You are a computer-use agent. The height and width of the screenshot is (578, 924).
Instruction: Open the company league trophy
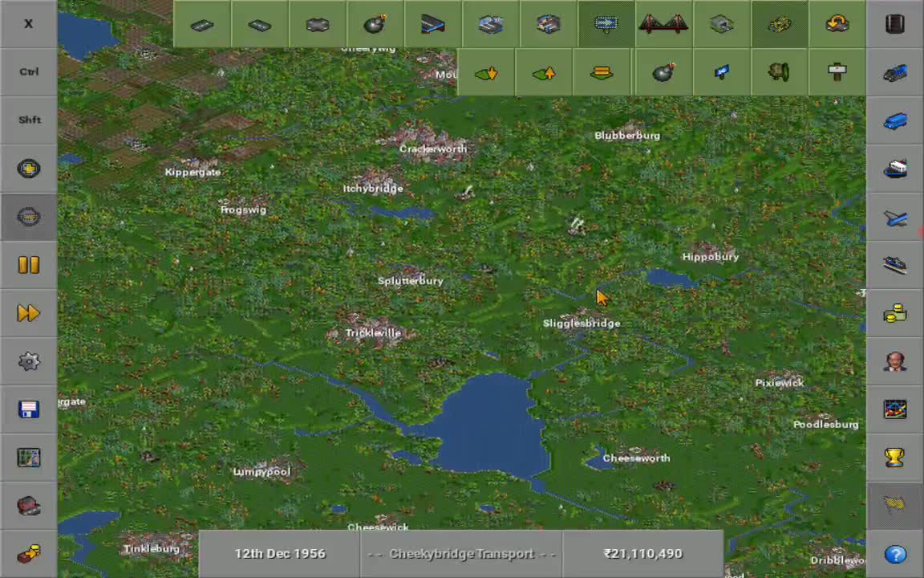pyautogui.click(x=894, y=458)
